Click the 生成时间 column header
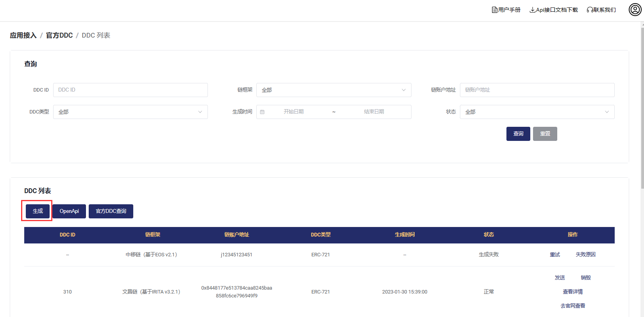 405,235
